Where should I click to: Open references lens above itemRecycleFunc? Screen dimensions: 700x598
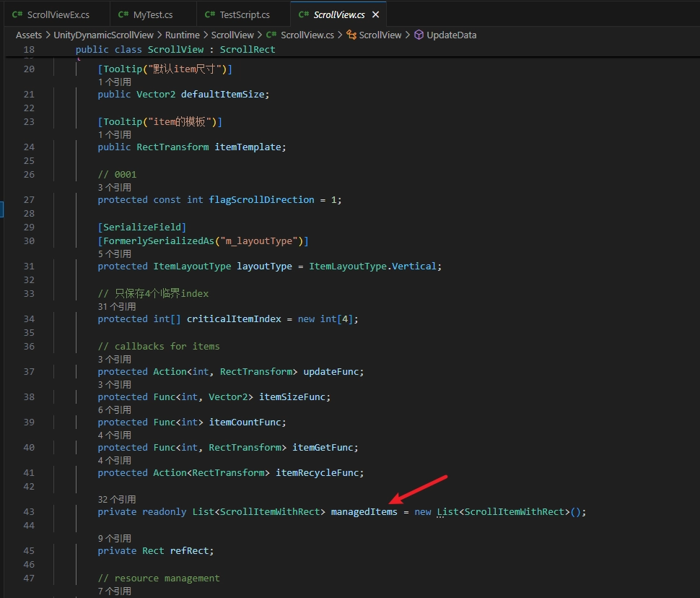point(115,460)
